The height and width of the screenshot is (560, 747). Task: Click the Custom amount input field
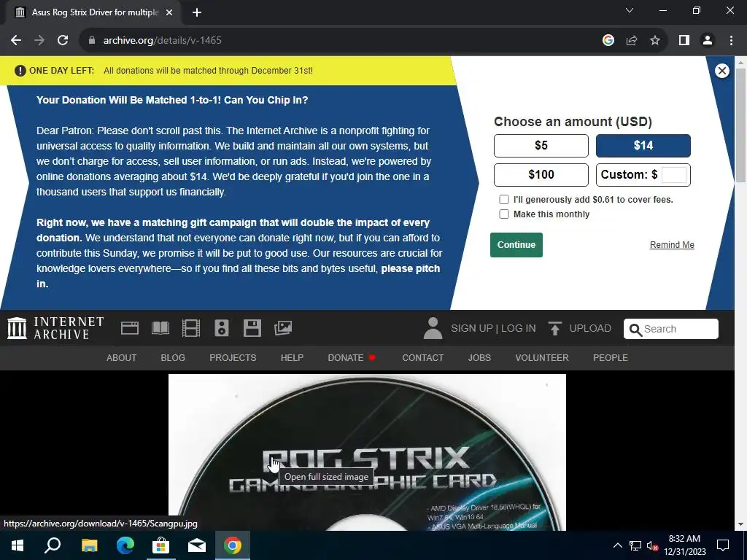[x=673, y=175]
